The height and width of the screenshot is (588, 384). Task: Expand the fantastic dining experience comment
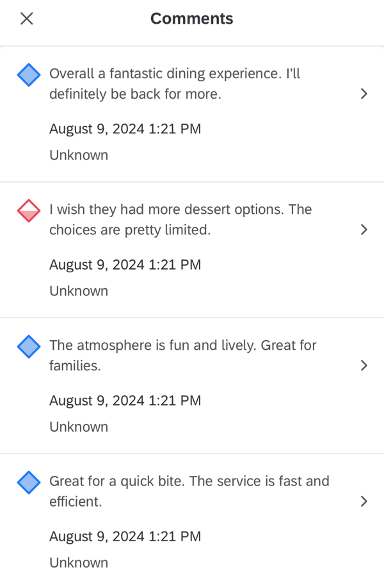(x=364, y=94)
